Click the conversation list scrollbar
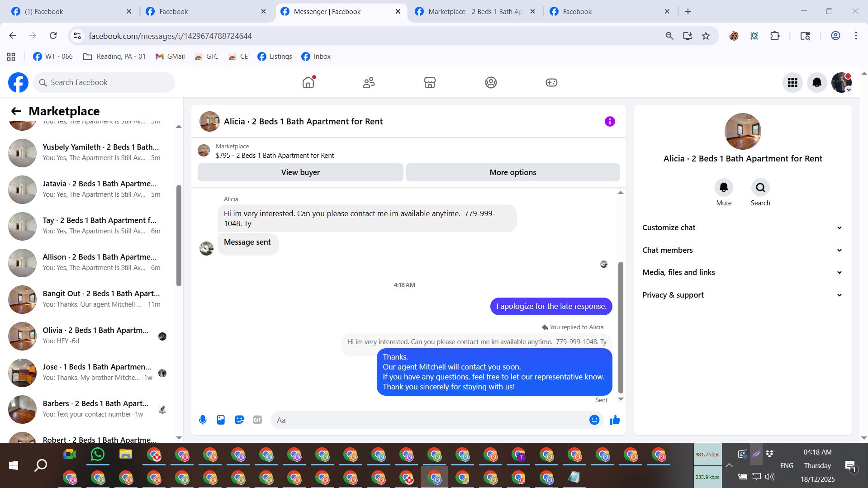 click(x=179, y=236)
